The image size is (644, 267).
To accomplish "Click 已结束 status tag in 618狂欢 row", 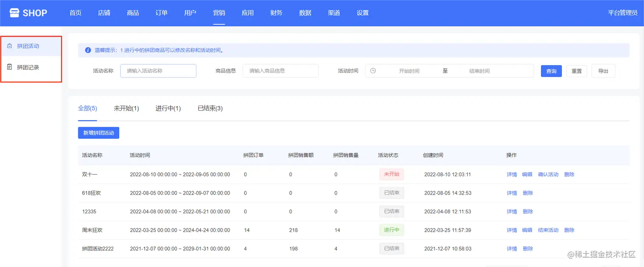I will [x=391, y=193].
